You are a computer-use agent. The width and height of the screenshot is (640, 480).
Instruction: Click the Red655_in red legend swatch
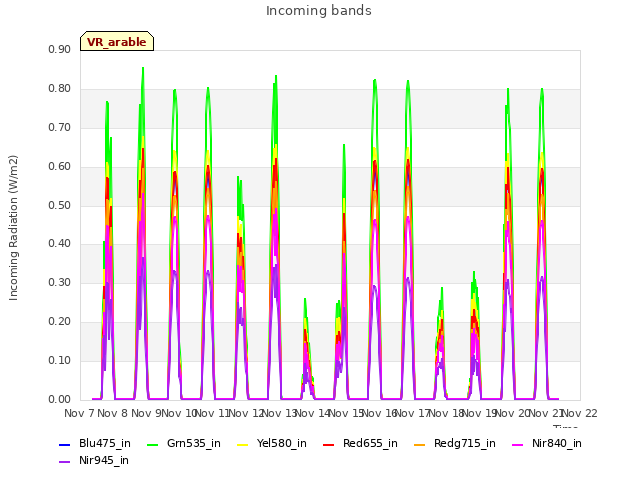(x=329, y=444)
